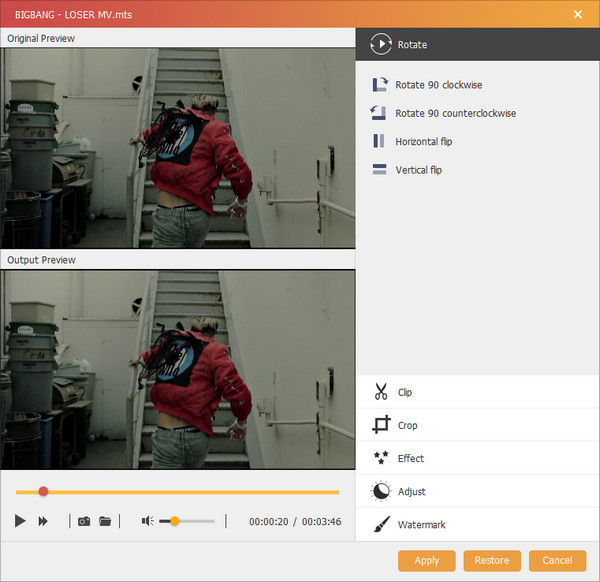600x582 pixels.
Task: Switch to the Adjust section
Action: pyautogui.click(x=478, y=491)
